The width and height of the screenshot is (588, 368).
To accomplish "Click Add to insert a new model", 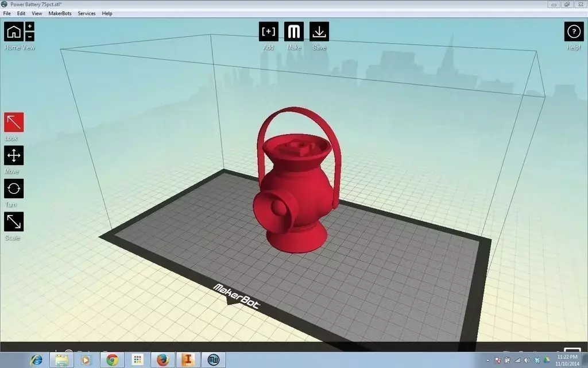I will [x=268, y=32].
